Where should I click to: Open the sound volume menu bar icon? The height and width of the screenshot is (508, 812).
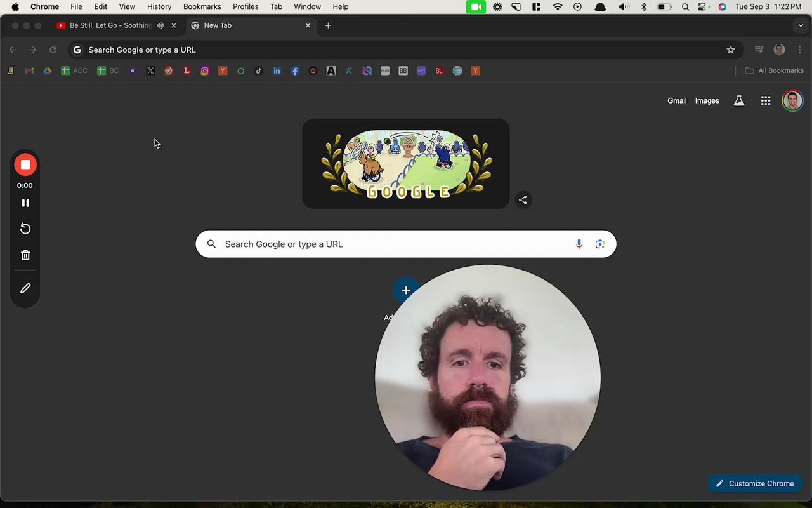pos(624,6)
